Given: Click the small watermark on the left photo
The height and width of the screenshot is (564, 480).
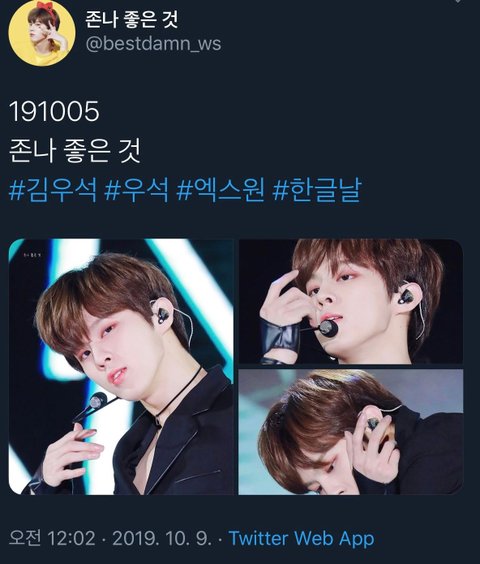Looking at the screenshot, I should 32,256.
